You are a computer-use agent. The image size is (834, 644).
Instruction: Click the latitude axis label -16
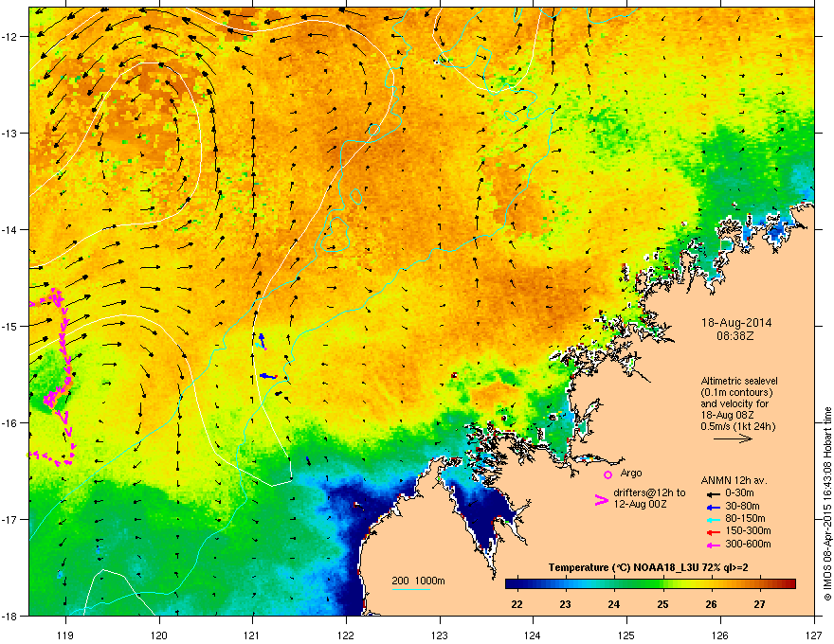point(10,423)
